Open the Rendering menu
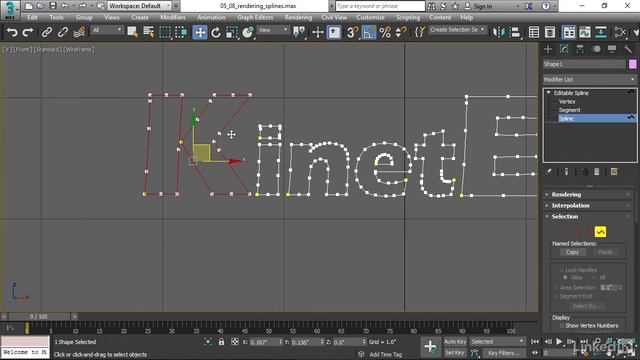Image resolution: width=640 pixels, height=360 pixels. pos(298,18)
